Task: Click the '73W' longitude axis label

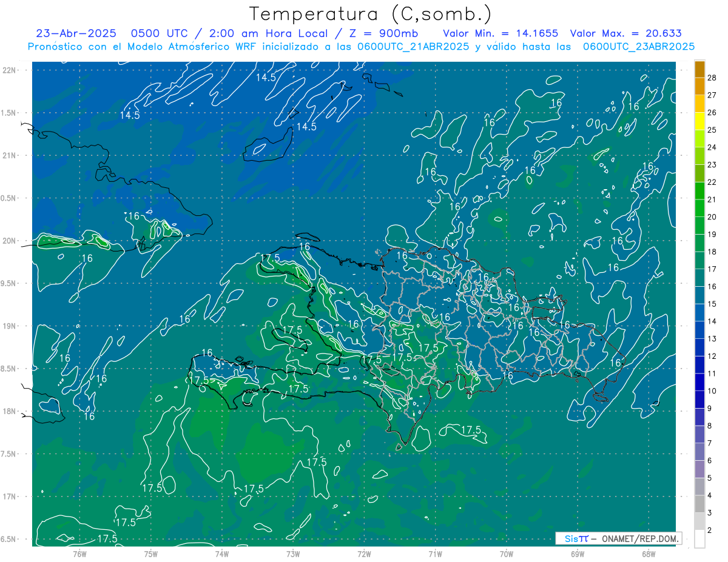Action: 293,554
